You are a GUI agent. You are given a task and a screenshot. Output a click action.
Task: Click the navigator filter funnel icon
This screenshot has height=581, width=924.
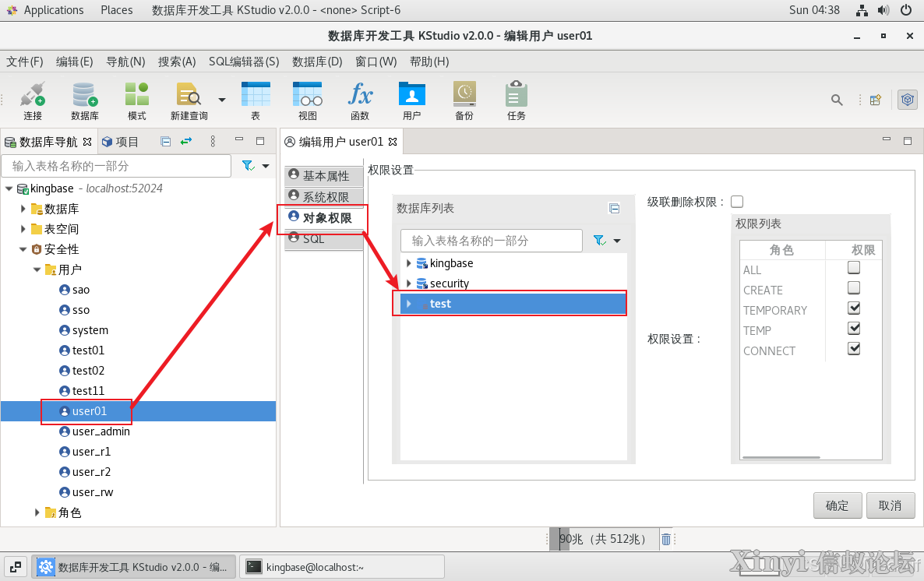(248, 166)
